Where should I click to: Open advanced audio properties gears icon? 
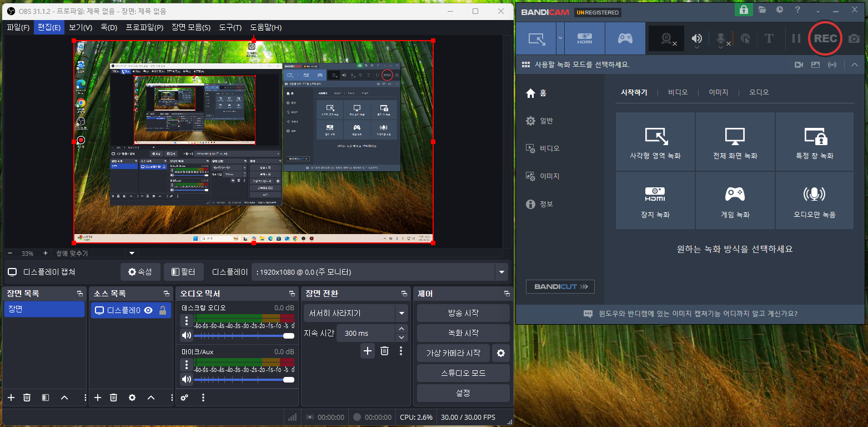coord(184,398)
